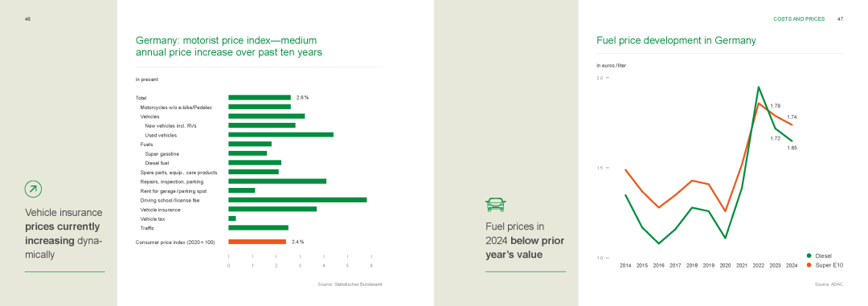Select the 2022 tick on the year axis
This screenshot has width=868, height=306.
759,266
